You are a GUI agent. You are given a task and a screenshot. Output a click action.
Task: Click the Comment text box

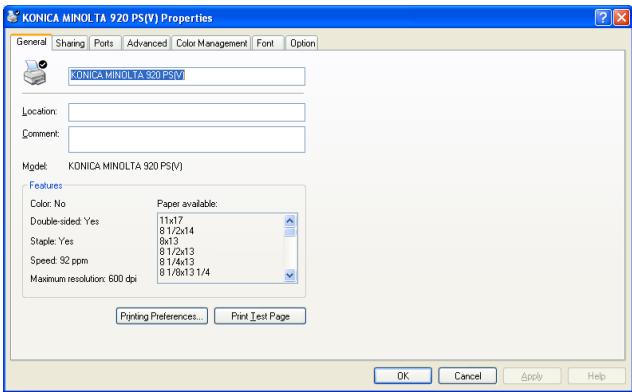pos(187,139)
